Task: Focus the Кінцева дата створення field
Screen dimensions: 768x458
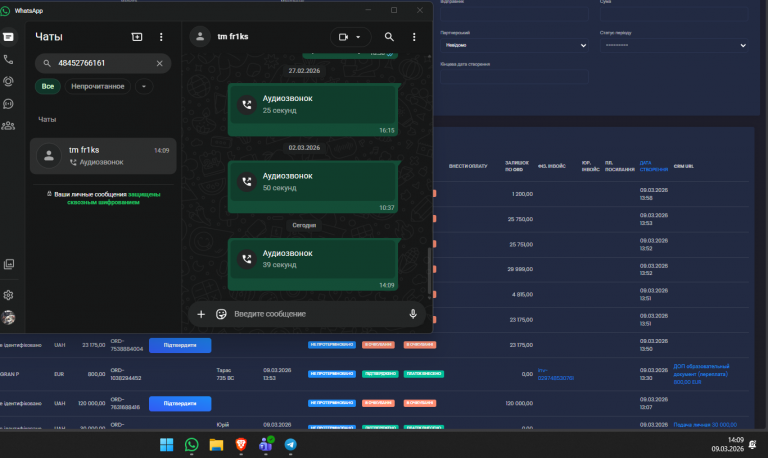Action: pyautogui.click(x=514, y=76)
